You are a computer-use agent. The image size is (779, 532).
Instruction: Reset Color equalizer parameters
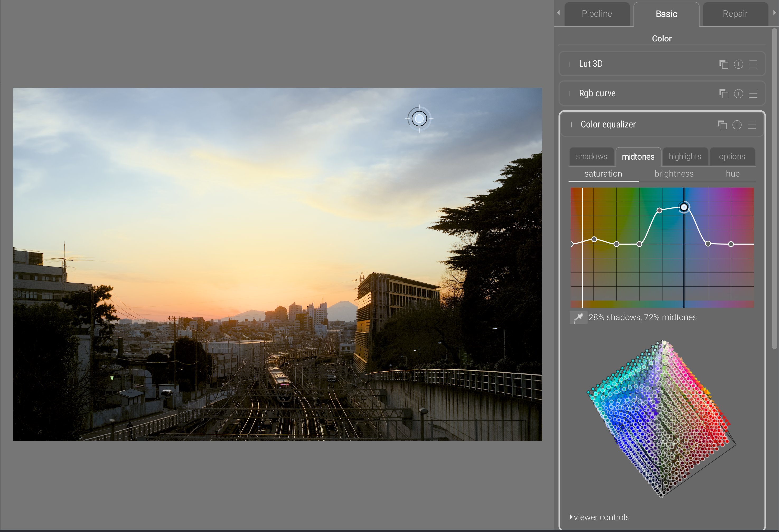click(737, 125)
